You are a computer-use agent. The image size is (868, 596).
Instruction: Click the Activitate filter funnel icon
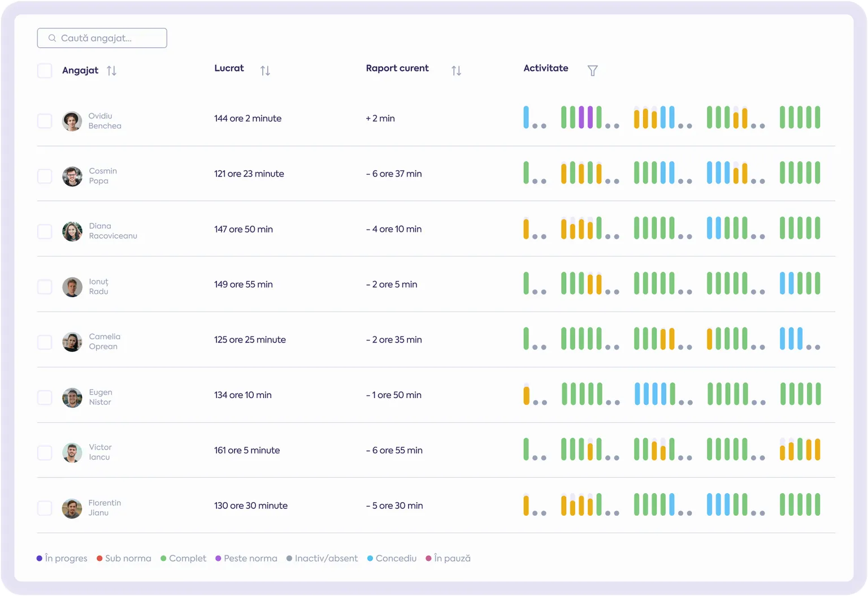(x=592, y=71)
